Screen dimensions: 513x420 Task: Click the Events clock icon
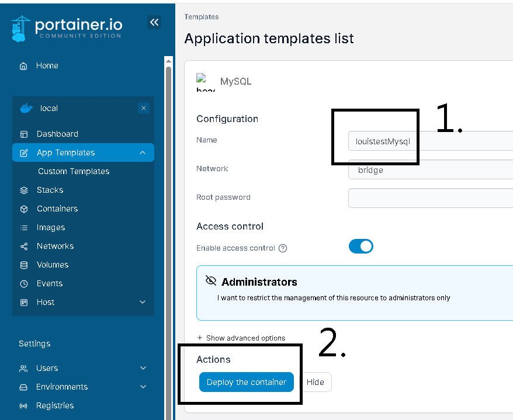[24, 283]
